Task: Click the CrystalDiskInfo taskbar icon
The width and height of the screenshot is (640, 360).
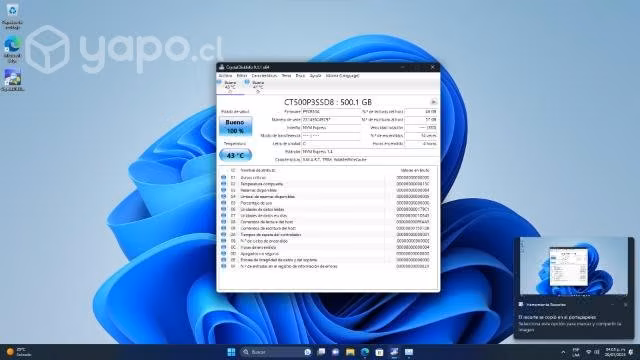Action: [x=394, y=352]
